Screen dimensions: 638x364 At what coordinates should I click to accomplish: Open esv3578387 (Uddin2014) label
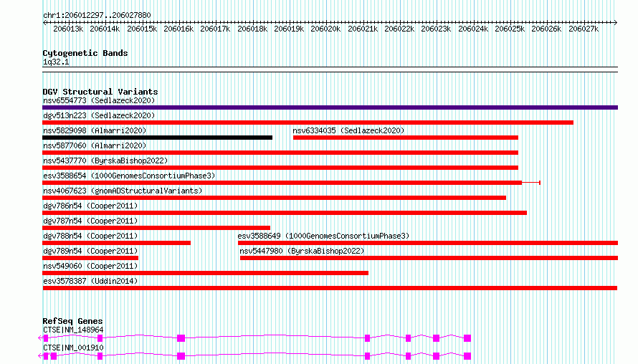point(90,281)
